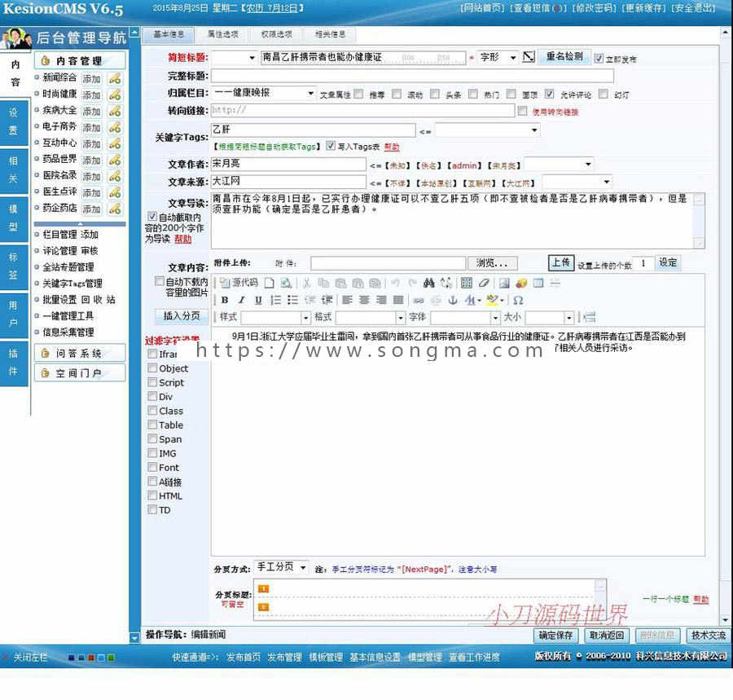This screenshot has width=733, height=700.
Task: Click the cut scissors icon
Action: 306,283
